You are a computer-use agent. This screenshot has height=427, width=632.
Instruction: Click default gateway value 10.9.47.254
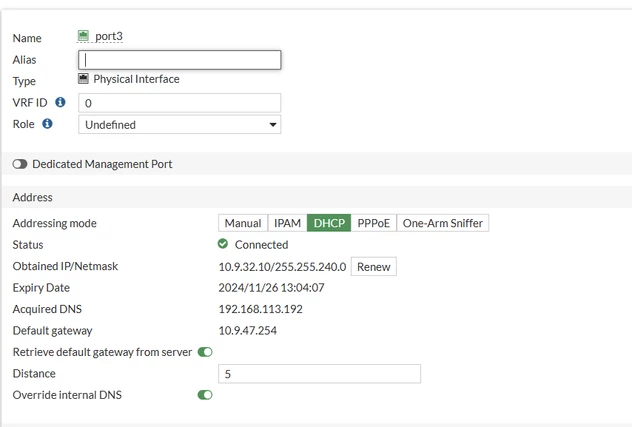point(247,331)
